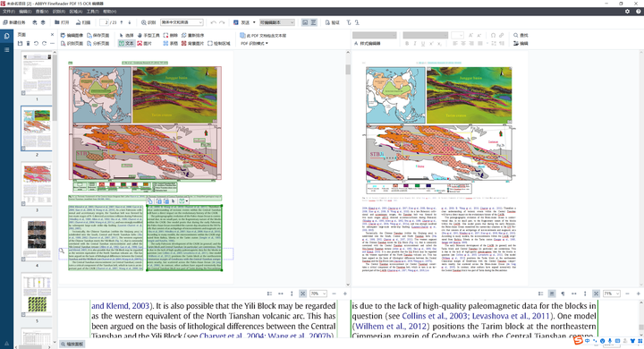Expand the PDF recognition mode dropdown (PDF识别模式)
Screen dimensions: 644x349
254,43
